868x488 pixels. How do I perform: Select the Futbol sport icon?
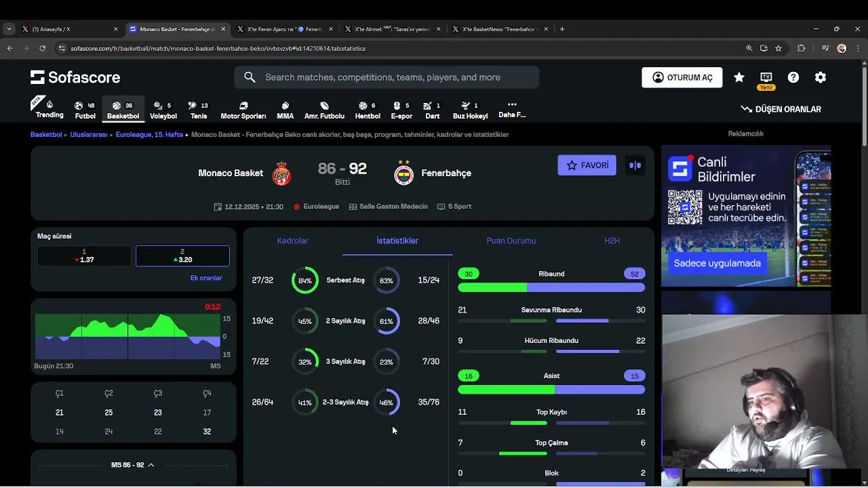[85, 110]
